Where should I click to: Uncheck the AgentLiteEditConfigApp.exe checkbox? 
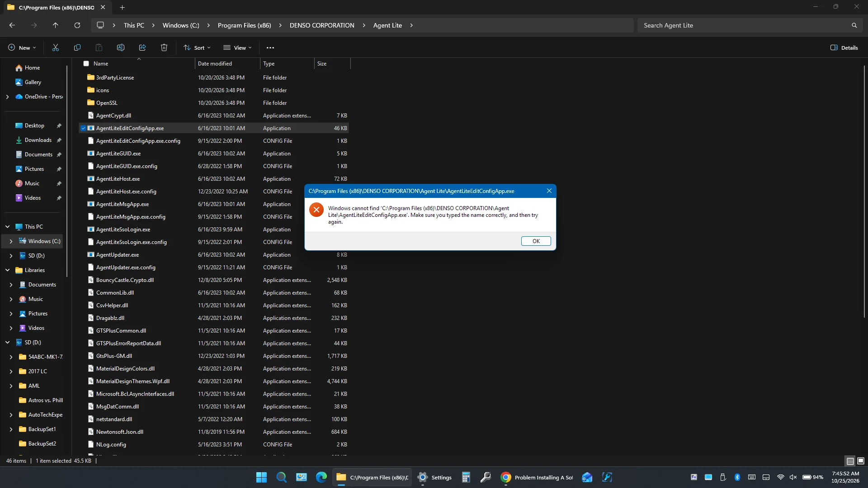(x=83, y=128)
